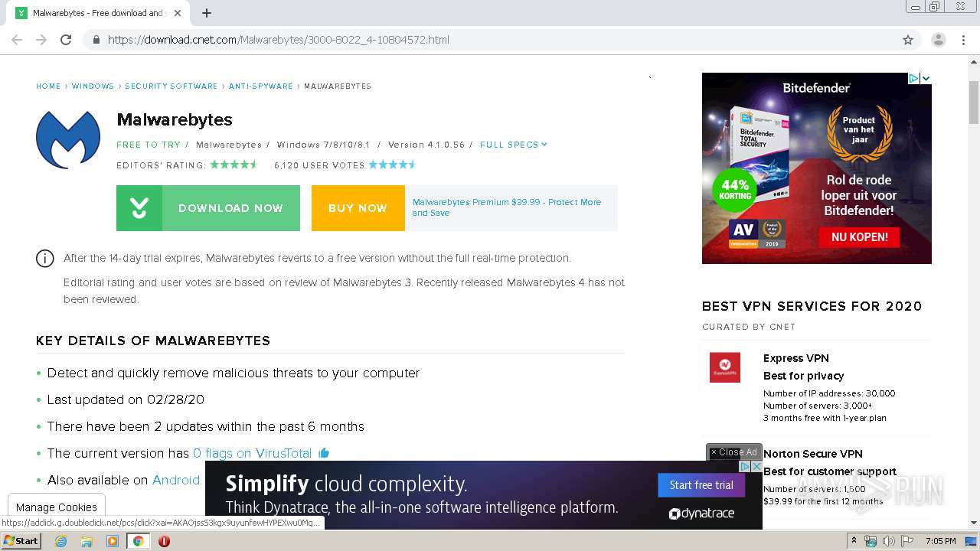Viewport: 980px width, 551px height.
Task: Go to the HOME breadcrumb
Action: point(48,86)
